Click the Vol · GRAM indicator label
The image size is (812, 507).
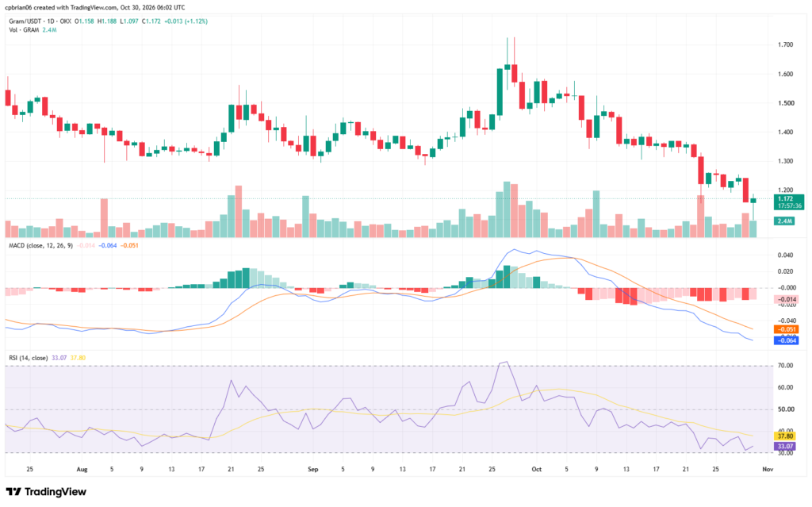(x=24, y=30)
